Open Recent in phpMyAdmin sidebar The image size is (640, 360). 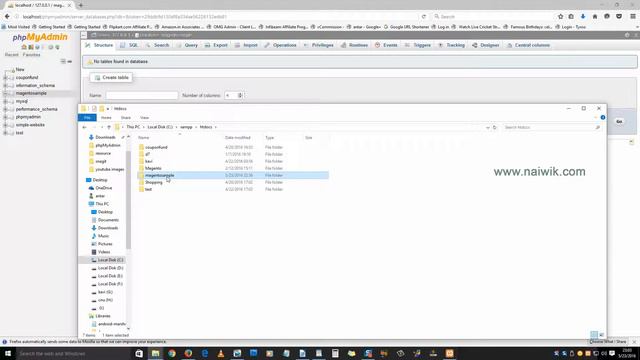point(11,55)
